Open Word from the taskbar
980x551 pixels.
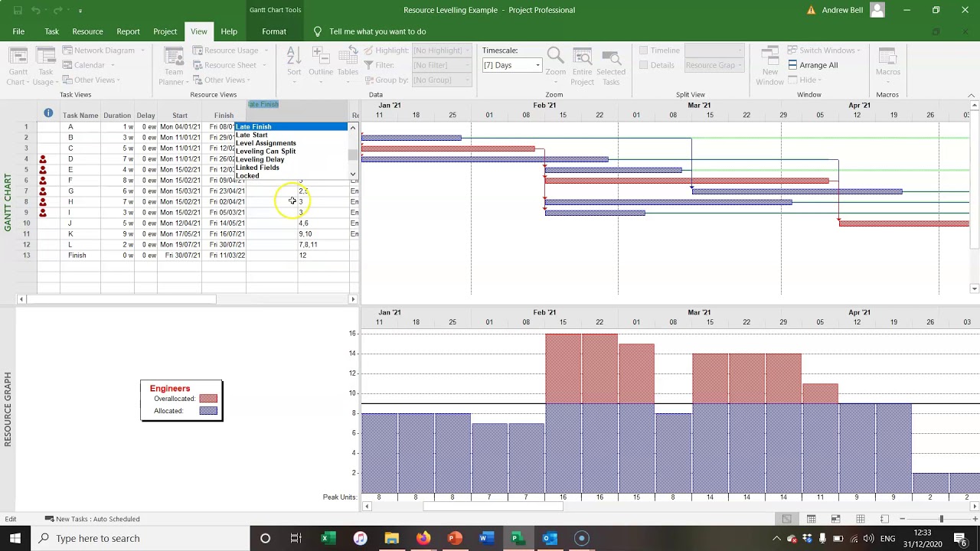[485, 538]
